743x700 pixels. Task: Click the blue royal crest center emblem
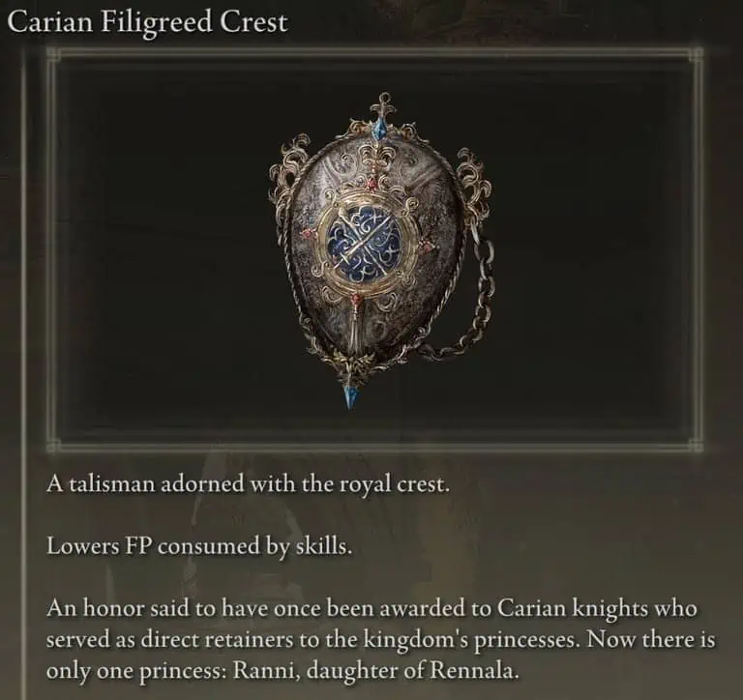[x=366, y=243]
